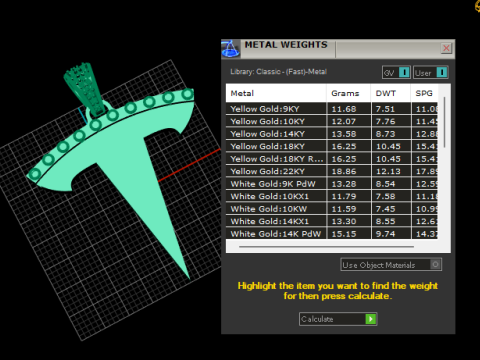
Task: Click the 7.51 DWT value
Action: click(x=386, y=109)
